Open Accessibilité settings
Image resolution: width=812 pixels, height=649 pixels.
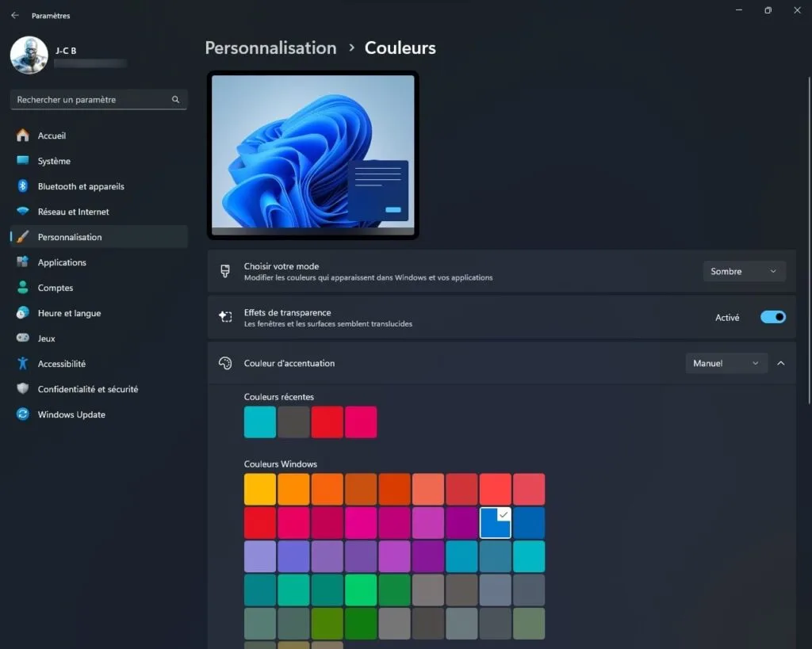(x=99, y=364)
